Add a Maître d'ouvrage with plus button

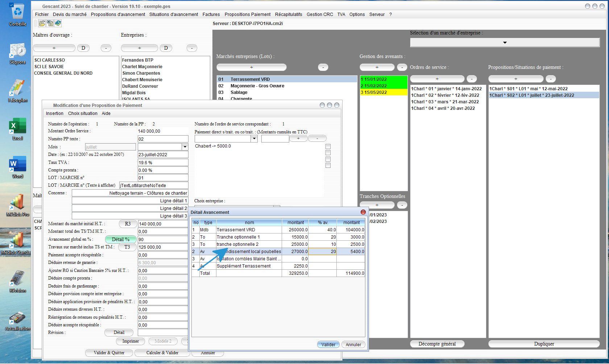pyautogui.click(x=54, y=48)
